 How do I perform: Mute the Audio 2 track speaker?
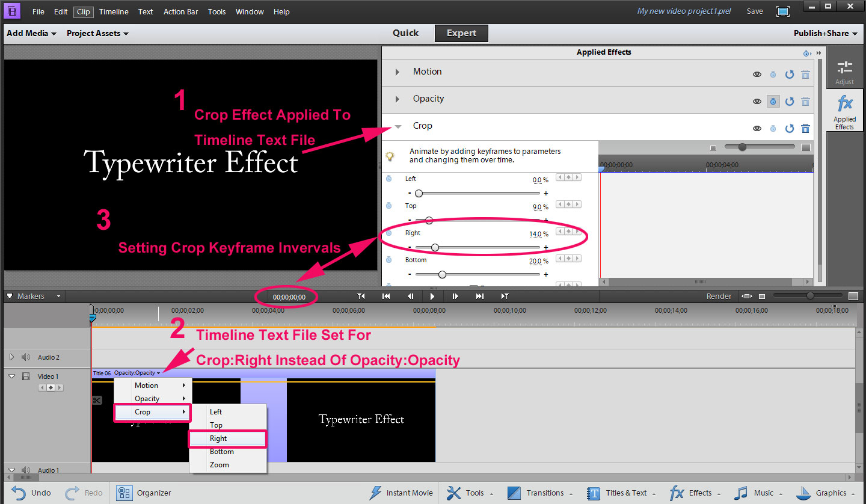tap(26, 357)
